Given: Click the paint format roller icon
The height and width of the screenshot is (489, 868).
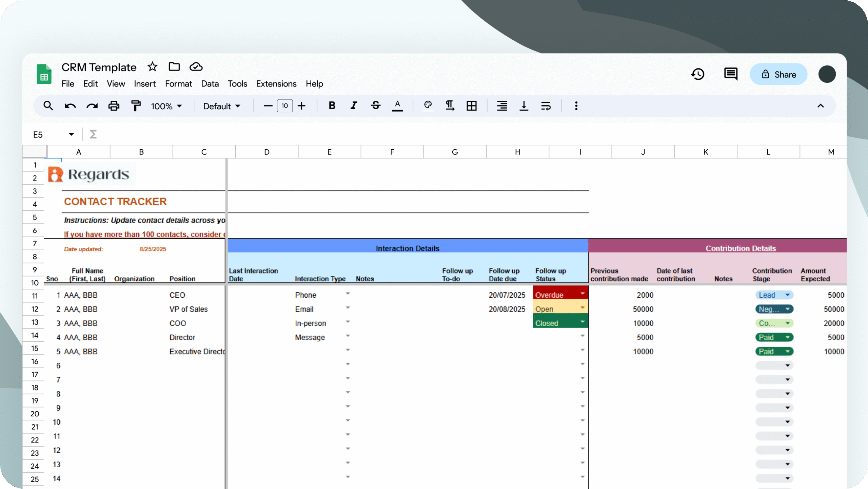Looking at the screenshot, I should 136,106.
